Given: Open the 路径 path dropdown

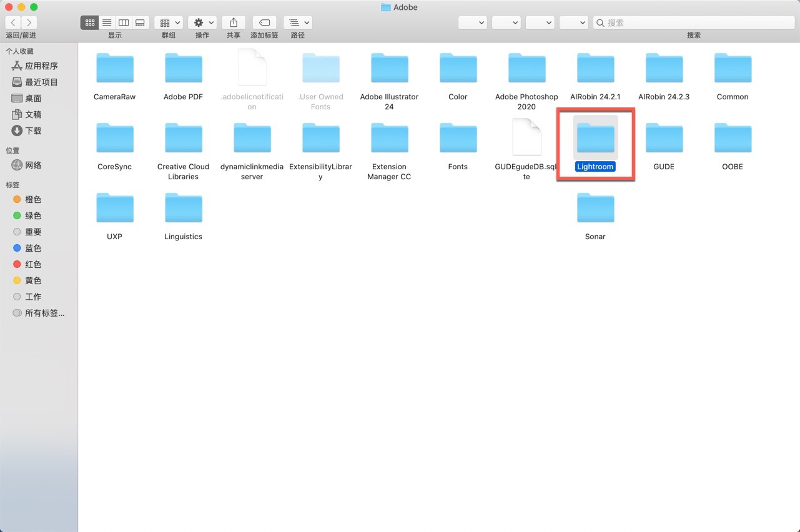Looking at the screenshot, I should pyautogui.click(x=298, y=22).
